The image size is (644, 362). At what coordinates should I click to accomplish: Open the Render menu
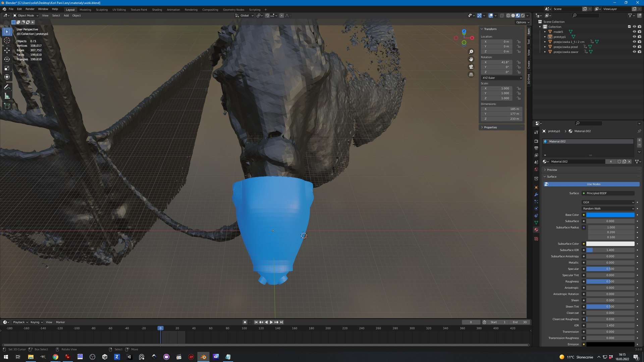coord(30,9)
